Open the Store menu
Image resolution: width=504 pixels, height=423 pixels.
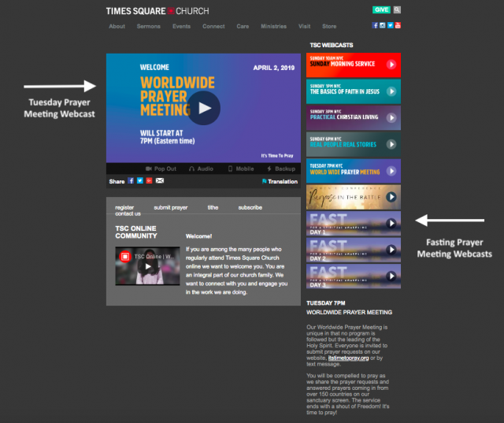pyautogui.click(x=329, y=26)
